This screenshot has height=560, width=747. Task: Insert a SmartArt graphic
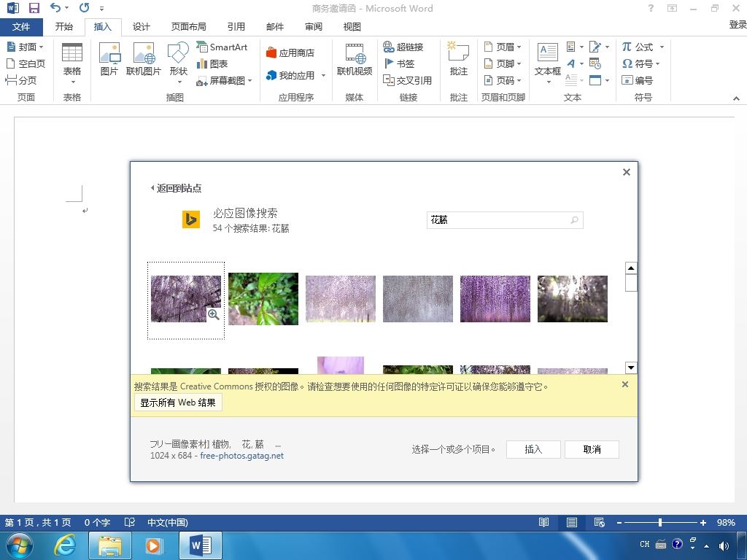point(222,47)
